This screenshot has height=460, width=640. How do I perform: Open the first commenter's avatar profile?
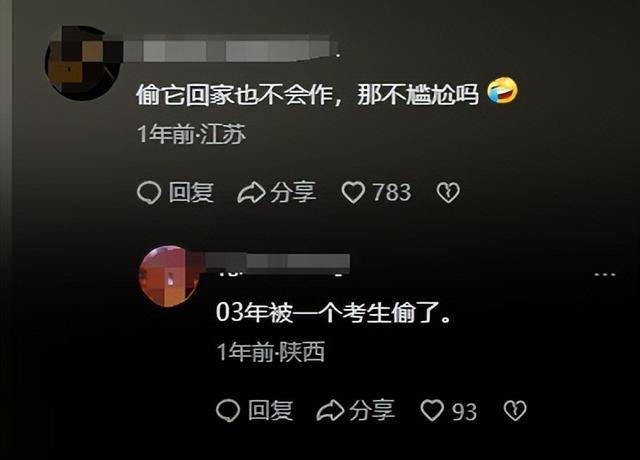click(x=82, y=63)
